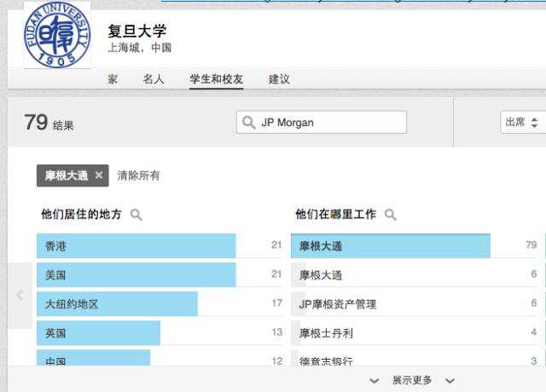Screen dimensions: 546x392
Task: Toggle the 美国 location filter bar
Action: 160,274
